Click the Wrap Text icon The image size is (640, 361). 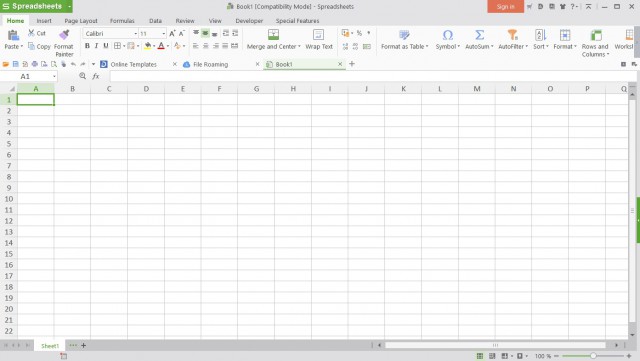coord(318,35)
